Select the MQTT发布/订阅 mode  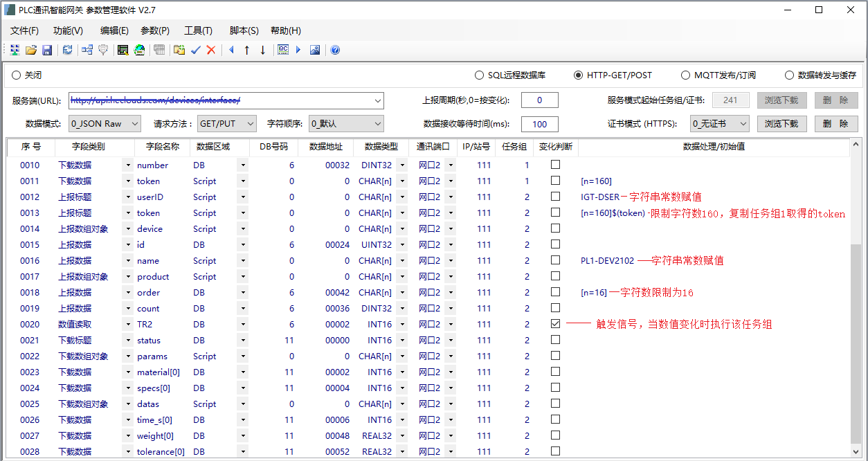(x=685, y=75)
